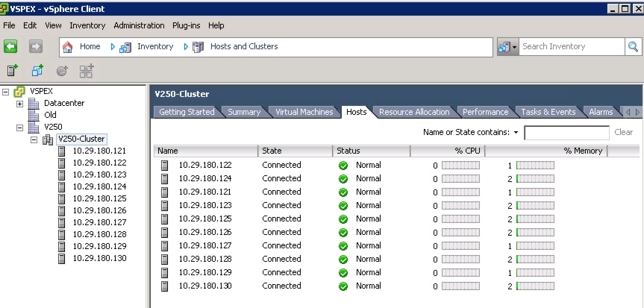Select the V250-Cluster icon in the tree

pos(48,139)
